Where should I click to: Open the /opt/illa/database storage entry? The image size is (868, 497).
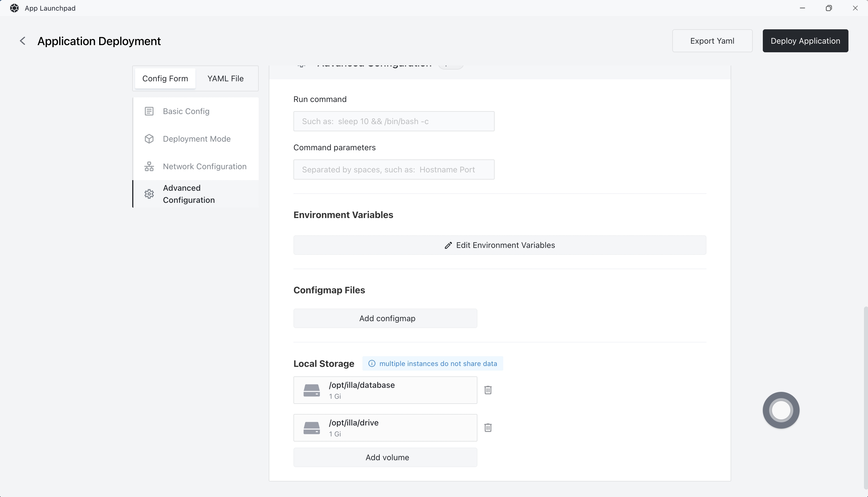click(385, 390)
